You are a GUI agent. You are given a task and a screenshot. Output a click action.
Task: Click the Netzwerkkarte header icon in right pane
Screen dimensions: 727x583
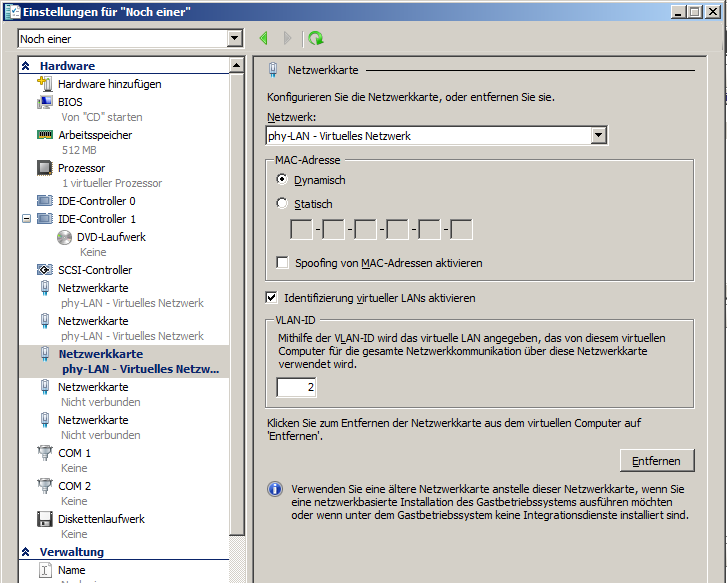[273, 70]
